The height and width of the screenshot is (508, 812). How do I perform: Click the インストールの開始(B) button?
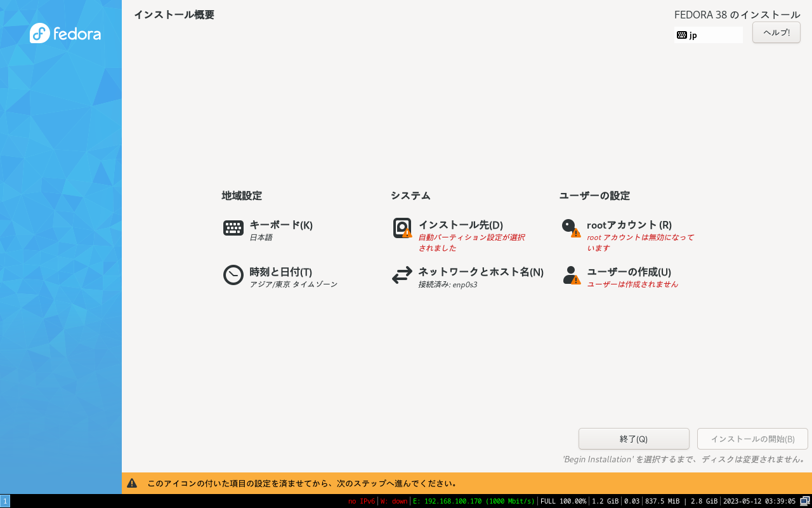752,439
